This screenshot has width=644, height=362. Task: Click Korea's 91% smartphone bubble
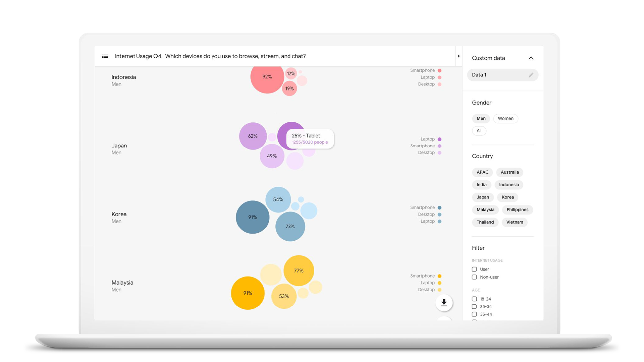click(252, 217)
